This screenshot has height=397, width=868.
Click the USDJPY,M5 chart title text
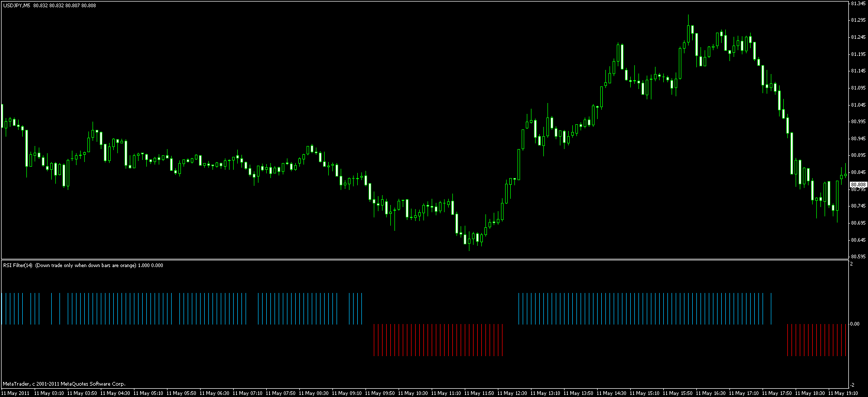tap(16, 5)
